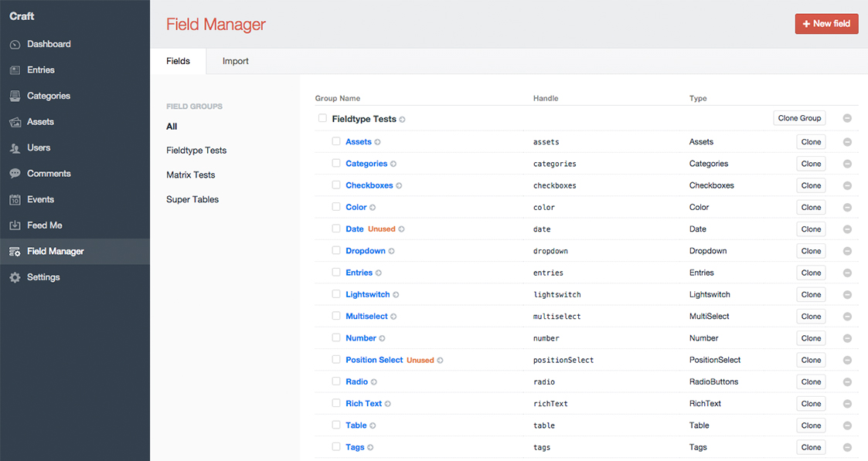Open the Rich Text field link
The height and width of the screenshot is (461, 868).
[364, 404]
